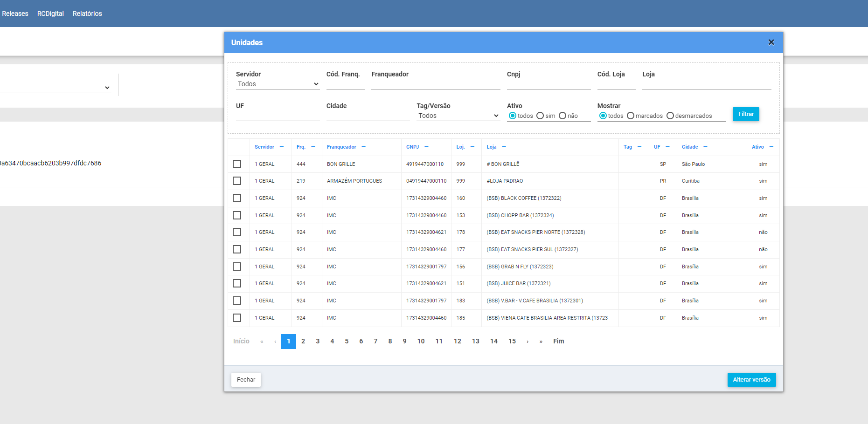Select Ativo 'sim' radio option
This screenshot has width=868, height=424.
[540, 116]
